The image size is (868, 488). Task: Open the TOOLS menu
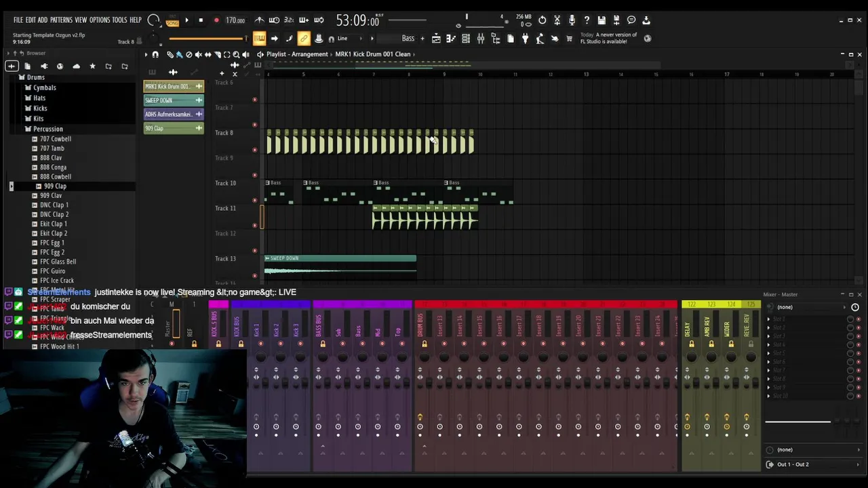coord(119,20)
